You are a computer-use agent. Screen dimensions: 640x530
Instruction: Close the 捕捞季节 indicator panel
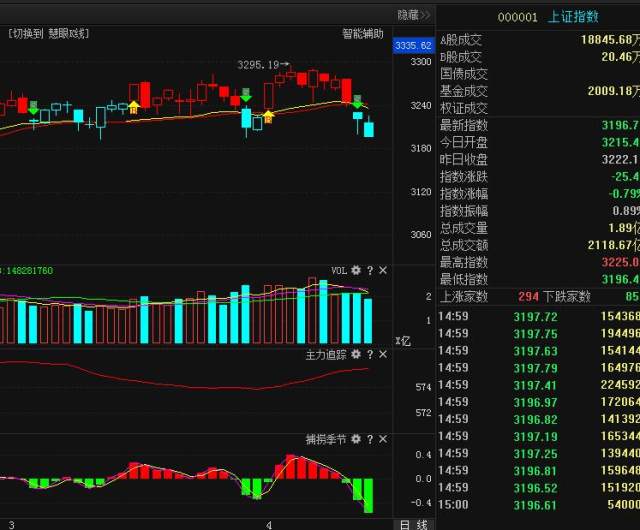382,439
